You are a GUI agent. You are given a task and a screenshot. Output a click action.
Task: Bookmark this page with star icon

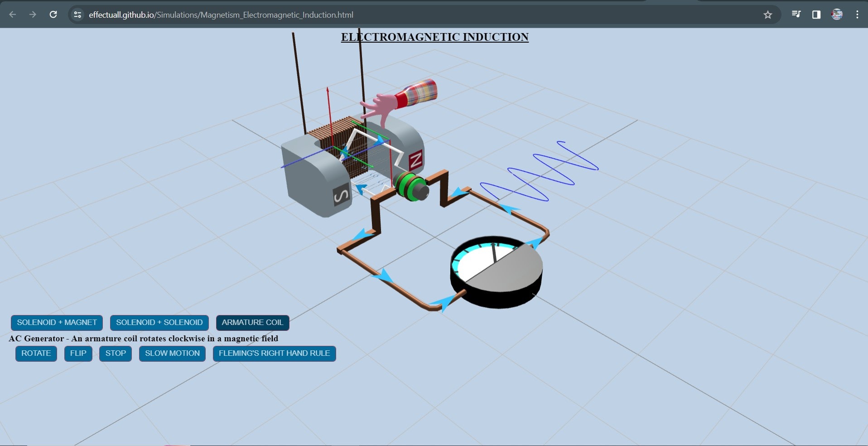[767, 15]
